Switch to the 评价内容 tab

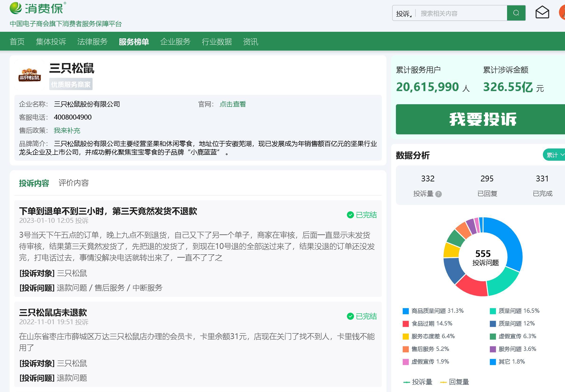pyautogui.click(x=73, y=183)
